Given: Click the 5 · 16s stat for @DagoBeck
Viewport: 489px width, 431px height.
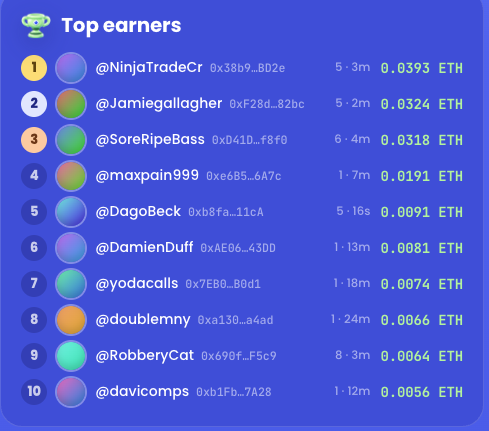Looking at the screenshot, I should pyautogui.click(x=353, y=211).
